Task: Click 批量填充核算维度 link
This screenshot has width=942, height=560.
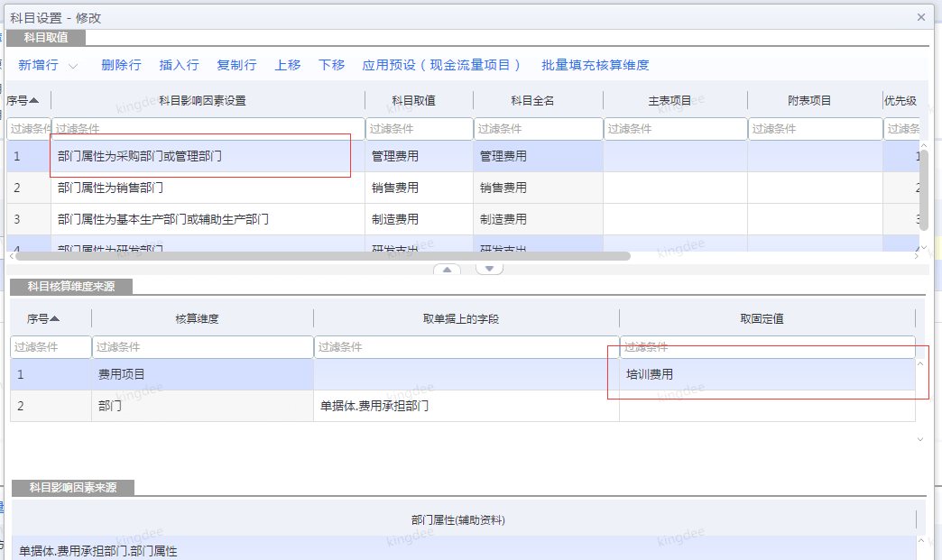Action: point(595,65)
